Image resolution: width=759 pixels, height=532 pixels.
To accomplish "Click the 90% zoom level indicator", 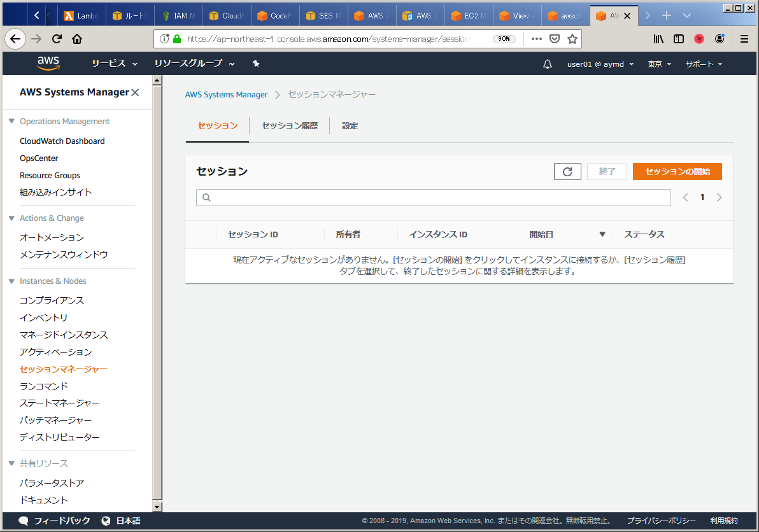I will click(504, 39).
